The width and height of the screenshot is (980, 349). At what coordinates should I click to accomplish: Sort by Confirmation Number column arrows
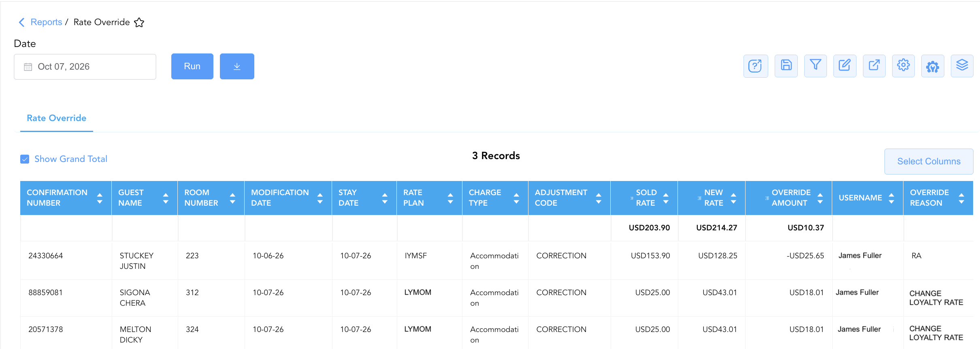(x=100, y=198)
